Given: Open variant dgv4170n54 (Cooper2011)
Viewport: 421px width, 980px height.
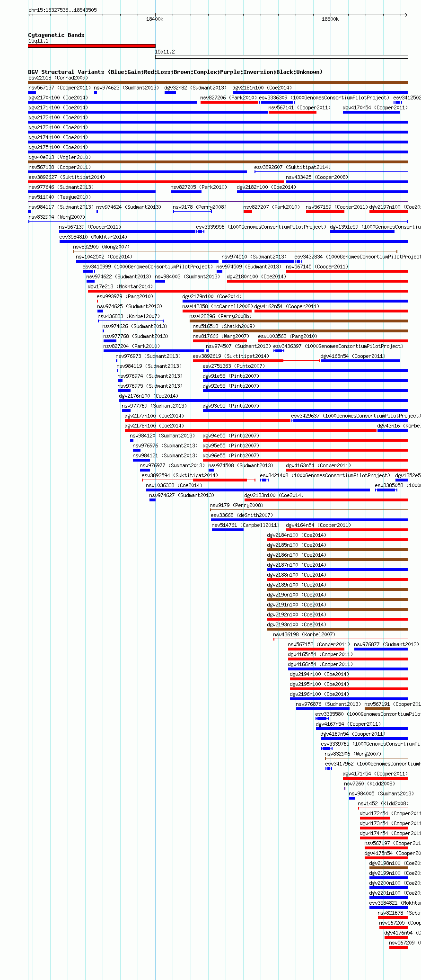Looking at the screenshot, I should [x=375, y=107].
